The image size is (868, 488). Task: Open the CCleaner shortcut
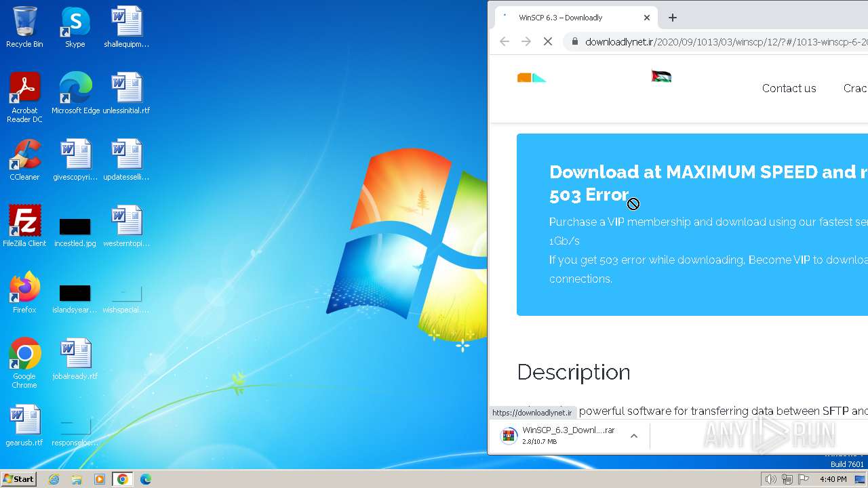click(x=24, y=160)
